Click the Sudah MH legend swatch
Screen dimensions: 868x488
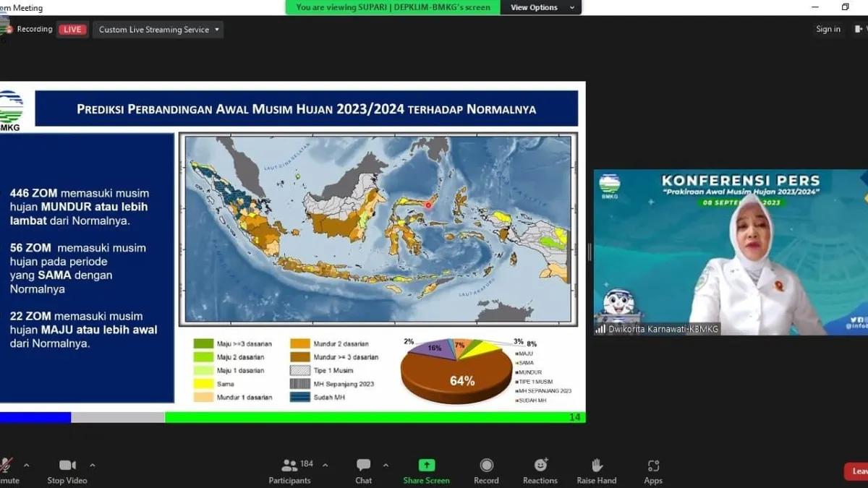301,397
